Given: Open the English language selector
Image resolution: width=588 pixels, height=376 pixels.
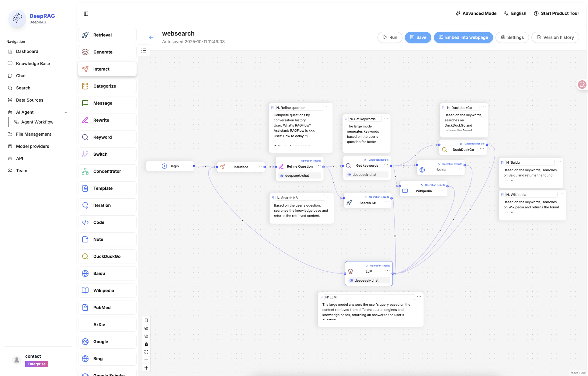Looking at the screenshot, I should coord(515,13).
